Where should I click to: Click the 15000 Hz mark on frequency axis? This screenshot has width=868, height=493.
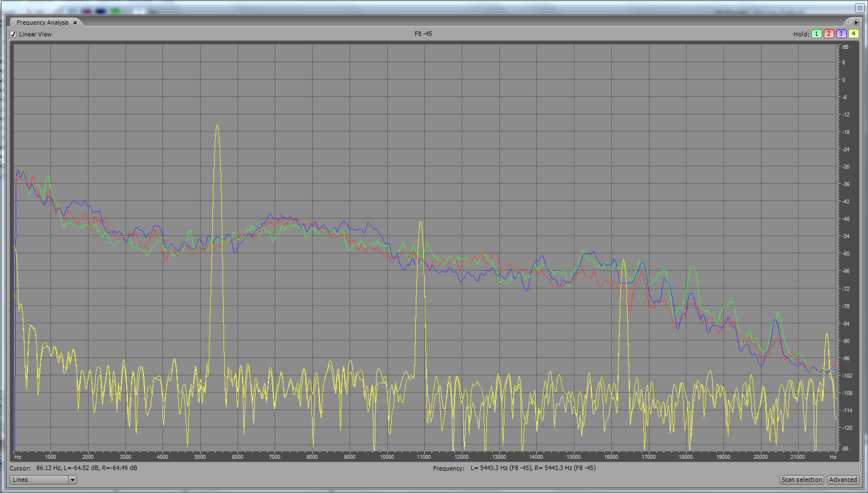click(x=573, y=457)
